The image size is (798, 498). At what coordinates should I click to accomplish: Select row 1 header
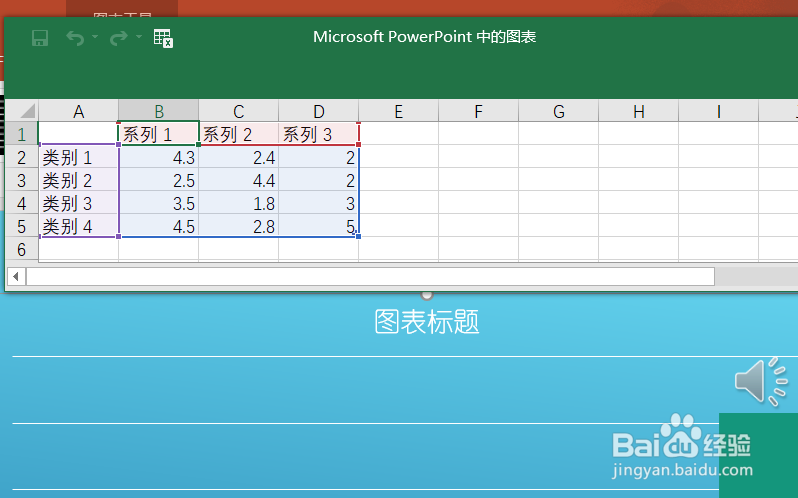(21, 134)
